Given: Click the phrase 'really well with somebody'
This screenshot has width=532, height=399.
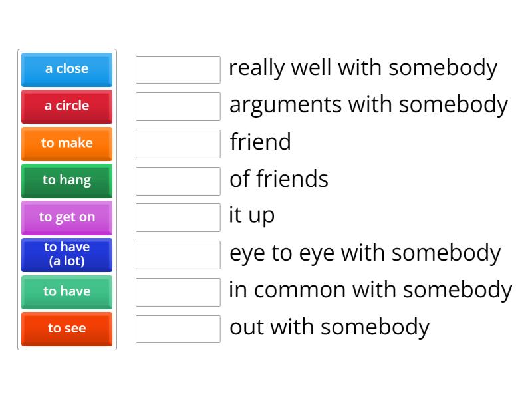Looking at the screenshot, I should pos(363,68).
